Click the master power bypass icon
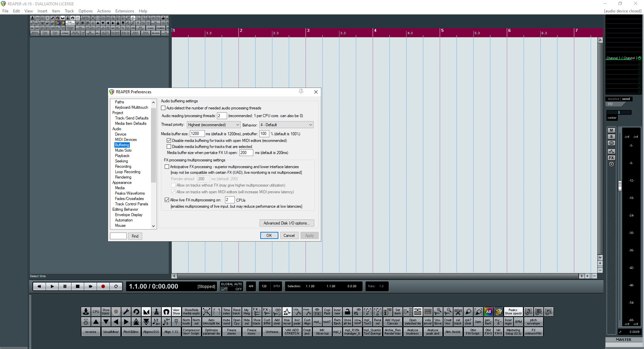The image size is (644, 349). 611,164
